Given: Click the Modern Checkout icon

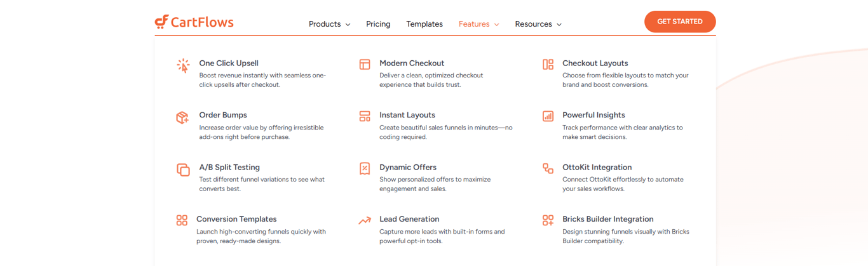Looking at the screenshot, I should 365,64.
